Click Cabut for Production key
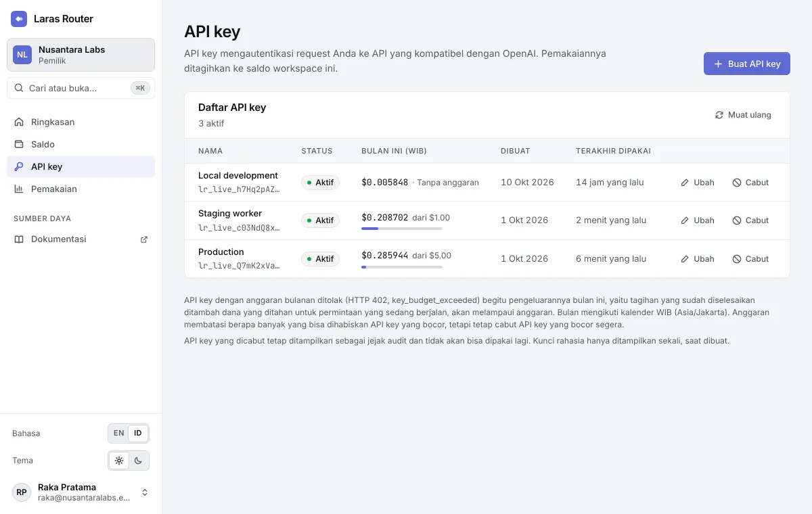 (x=750, y=259)
